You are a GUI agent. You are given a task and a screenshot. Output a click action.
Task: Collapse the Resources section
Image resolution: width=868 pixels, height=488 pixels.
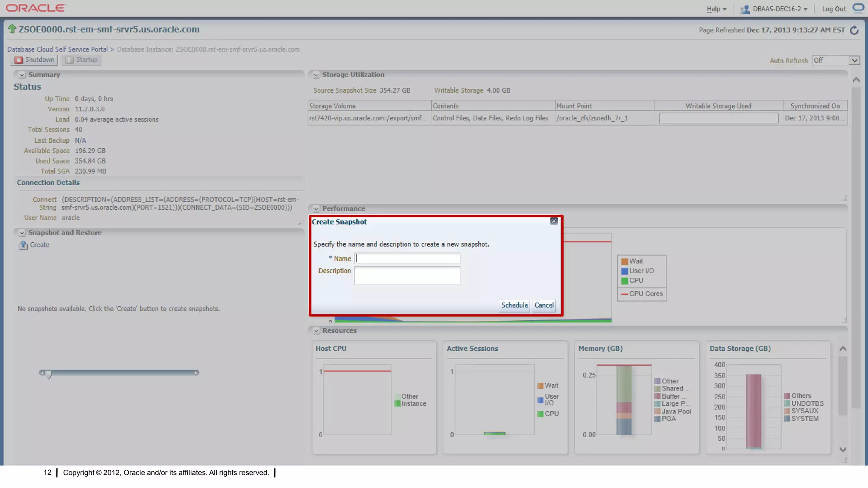316,331
